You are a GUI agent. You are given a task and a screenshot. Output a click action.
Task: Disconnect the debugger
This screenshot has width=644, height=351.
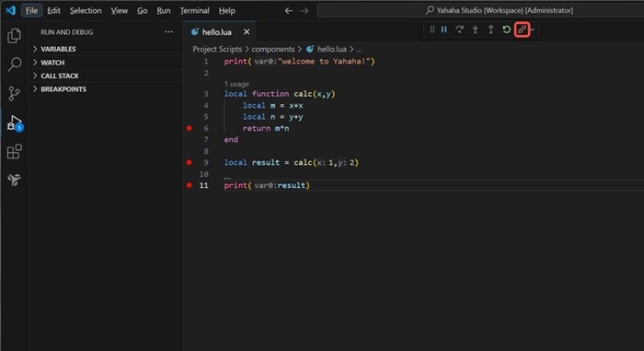522,29
